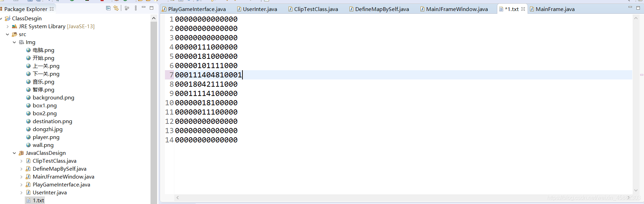Click the JavaClassDesign package icon

coord(21,153)
